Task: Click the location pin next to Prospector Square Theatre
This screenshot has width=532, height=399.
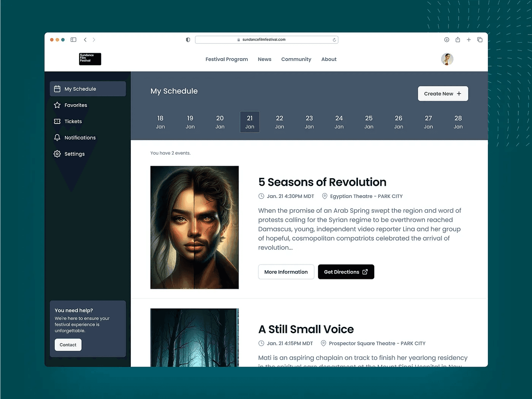Action: pyautogui.click(x=323, y=343)
